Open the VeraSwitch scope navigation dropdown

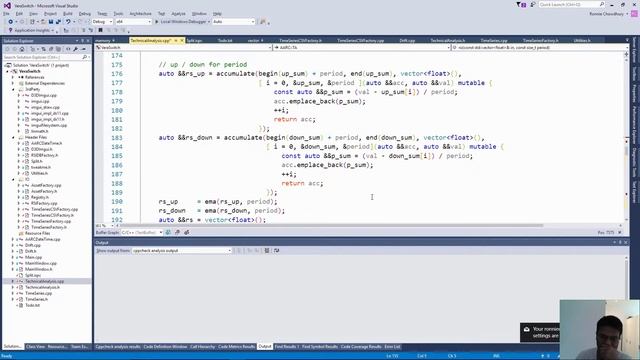pyautogui.click(x=184, y=47)
